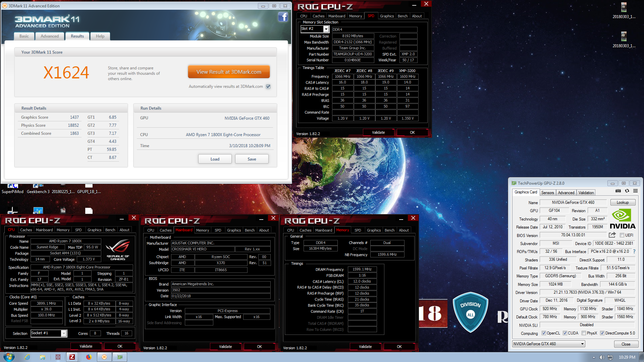Click the Lookup button in GPU-Z
This screenshot has width=644, height=362.
623,202
